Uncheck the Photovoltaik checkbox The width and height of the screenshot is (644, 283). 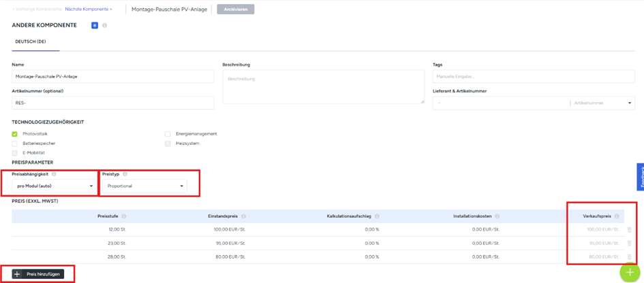15,134
